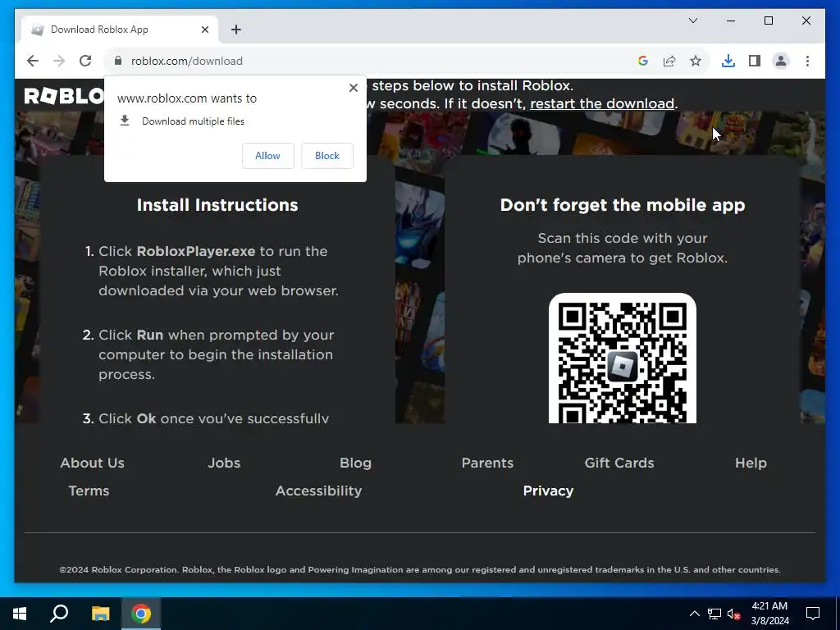Open the Chrome profile avatar
Viewport: 840px width, 630px height.
[x=781, y=61]
